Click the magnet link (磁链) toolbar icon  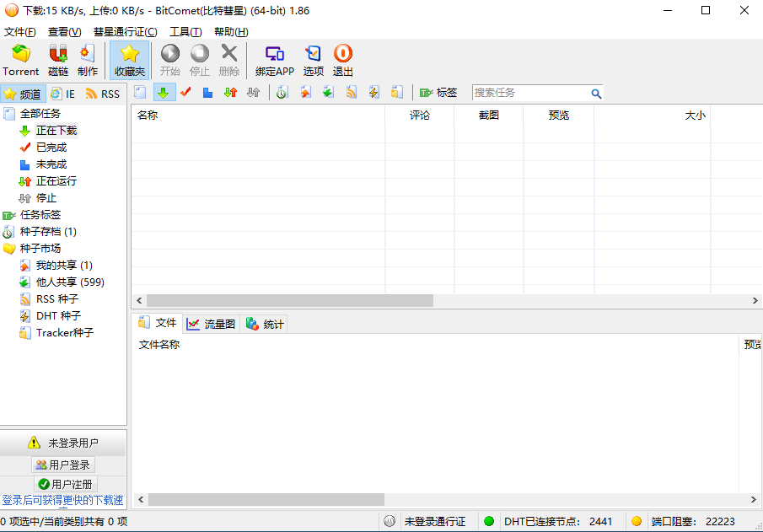pyautogui.click(x=58, y=60)
